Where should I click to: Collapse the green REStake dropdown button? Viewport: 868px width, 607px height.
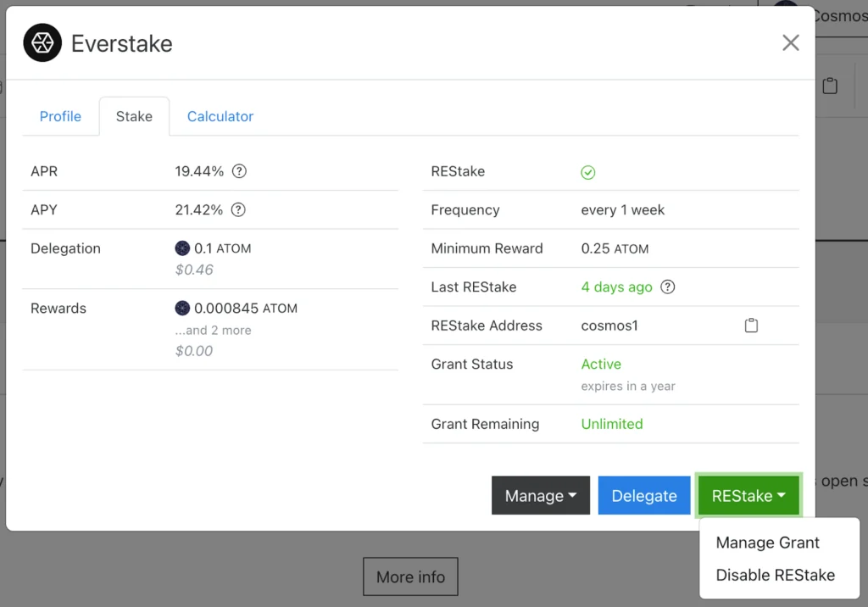[748, 496]
